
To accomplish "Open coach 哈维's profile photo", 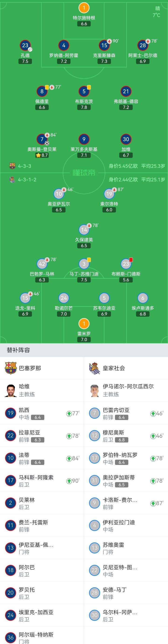I will click(10, 390).
